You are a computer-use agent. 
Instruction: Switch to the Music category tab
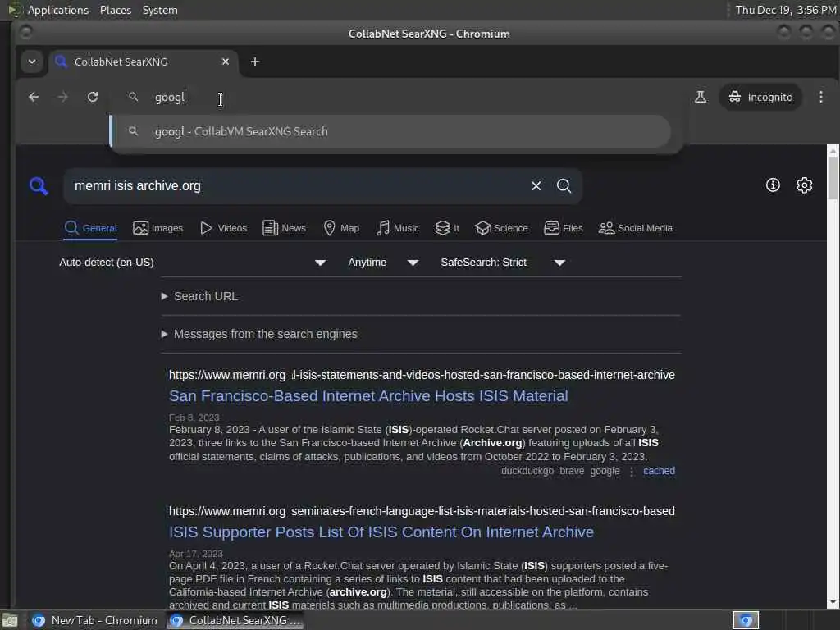(398, 228)
